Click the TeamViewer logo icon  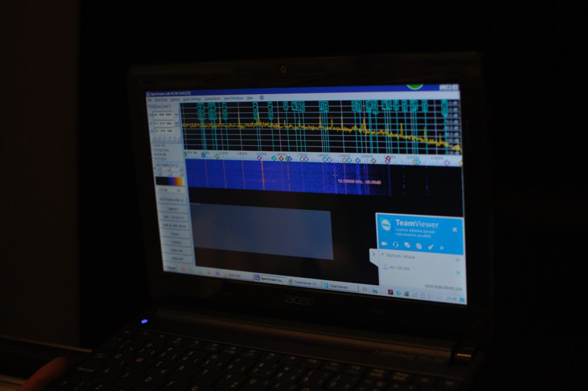pos(386,226)
